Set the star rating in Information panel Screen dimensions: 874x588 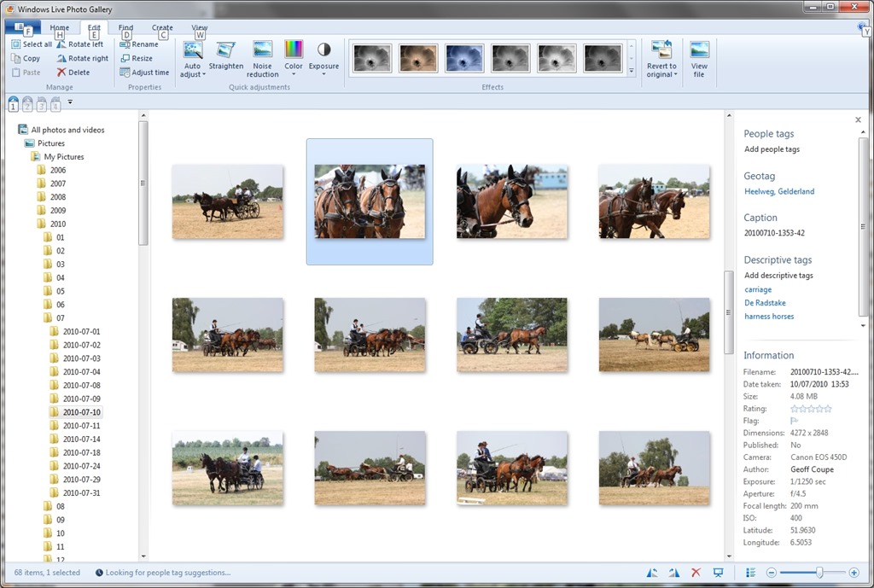(811, 409)
